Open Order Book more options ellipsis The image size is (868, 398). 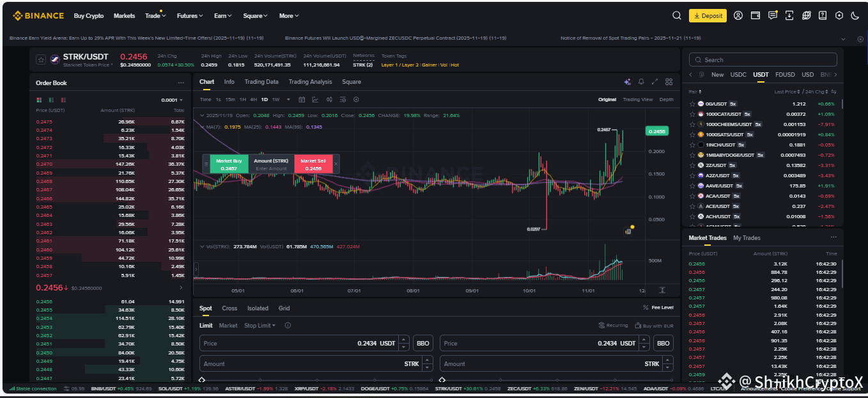[x=181, y=83]
